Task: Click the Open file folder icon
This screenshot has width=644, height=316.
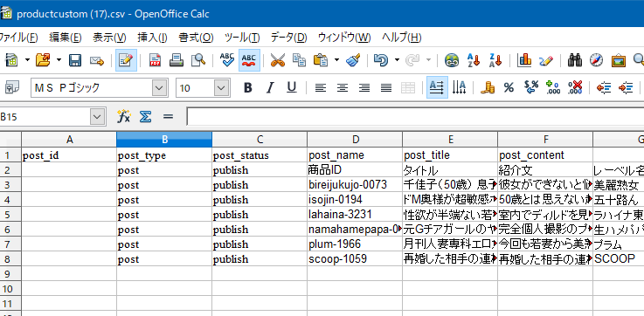Action: (x=43, y=61)
